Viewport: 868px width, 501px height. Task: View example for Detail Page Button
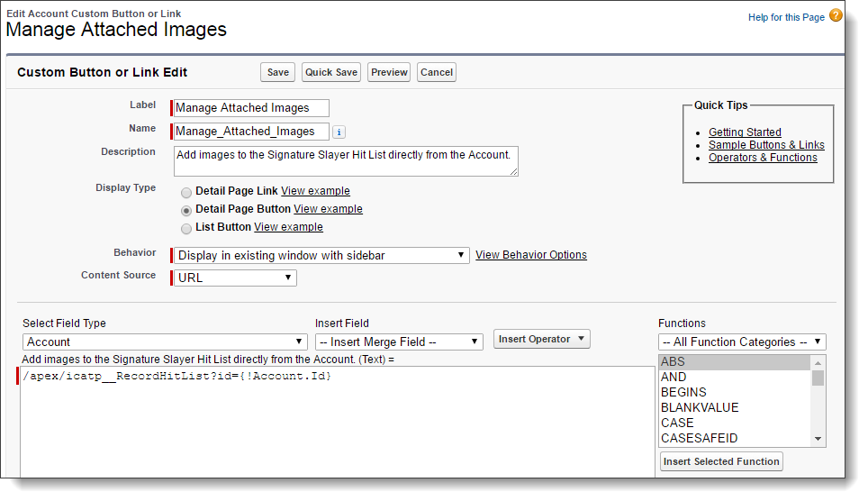coord(329,209)
